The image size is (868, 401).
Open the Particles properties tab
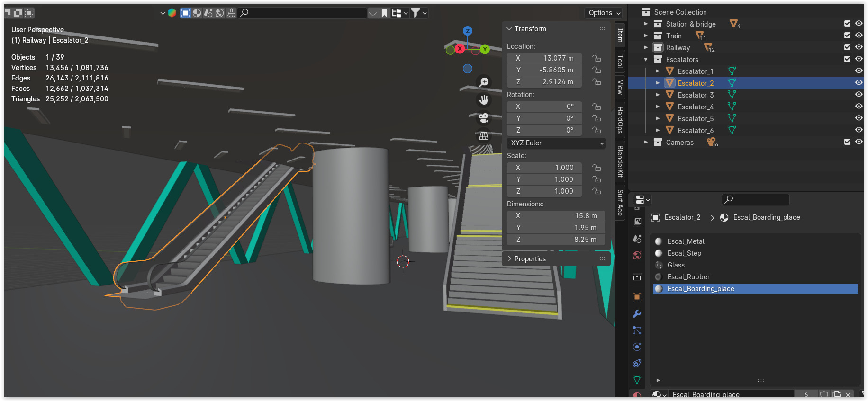(637, 330)
